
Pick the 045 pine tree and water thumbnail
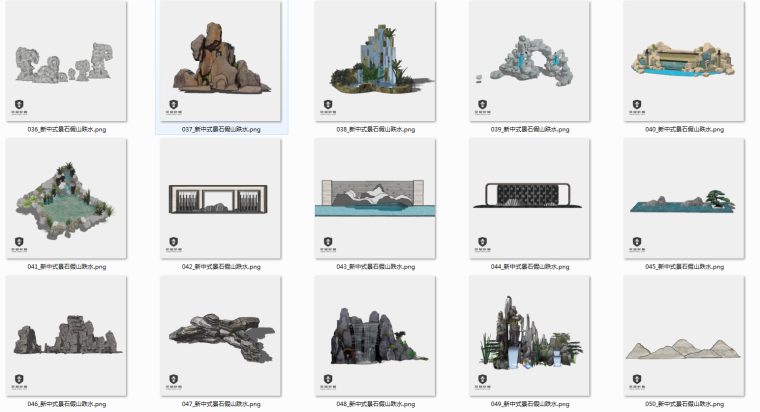683,199
